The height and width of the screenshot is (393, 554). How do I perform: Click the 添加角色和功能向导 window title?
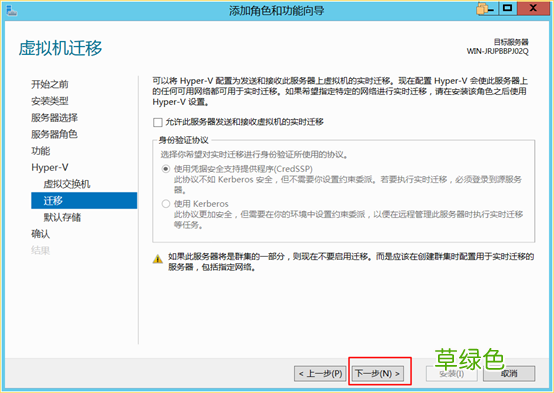(277, 11)
